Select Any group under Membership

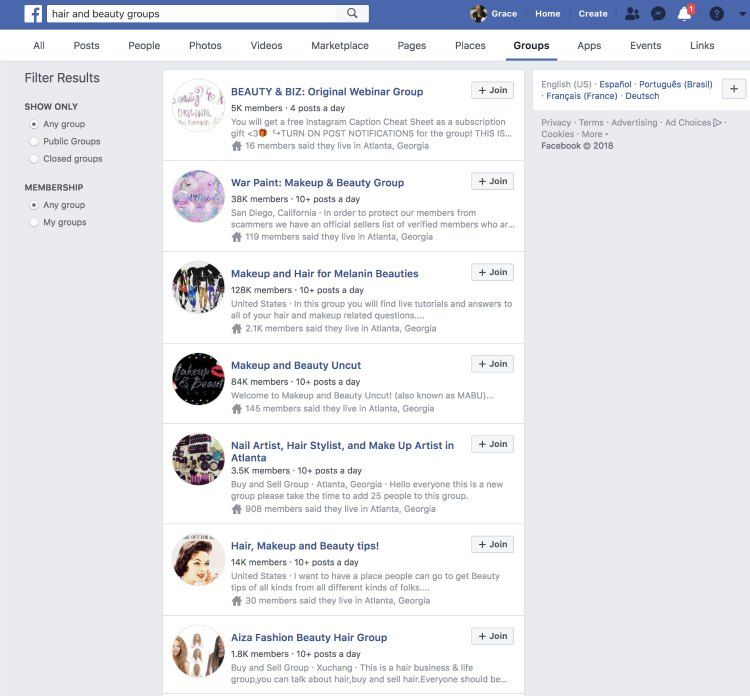[x=33, y=205]
